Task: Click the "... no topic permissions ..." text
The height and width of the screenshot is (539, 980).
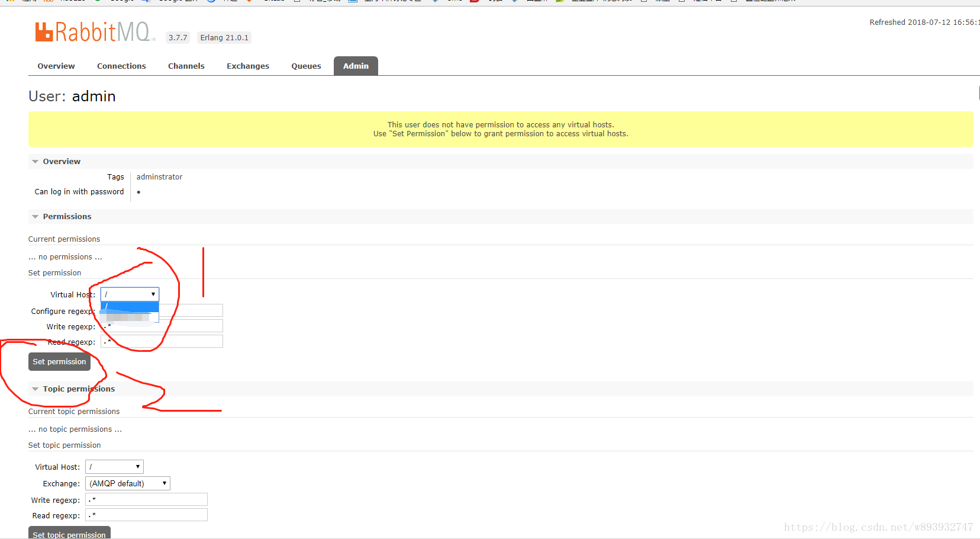Action: [x=75, y=429]
